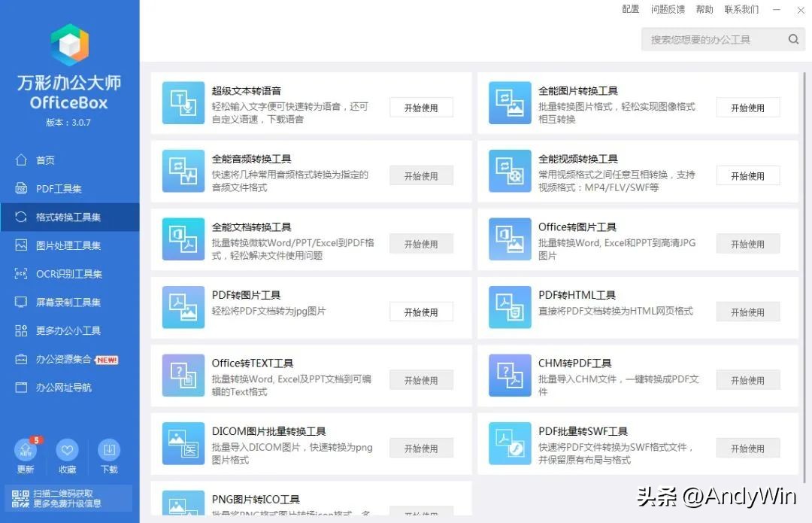Click the 全能图片转换工具 icon
This screenshot has width=812, height=523.
[x=510, y=101]
